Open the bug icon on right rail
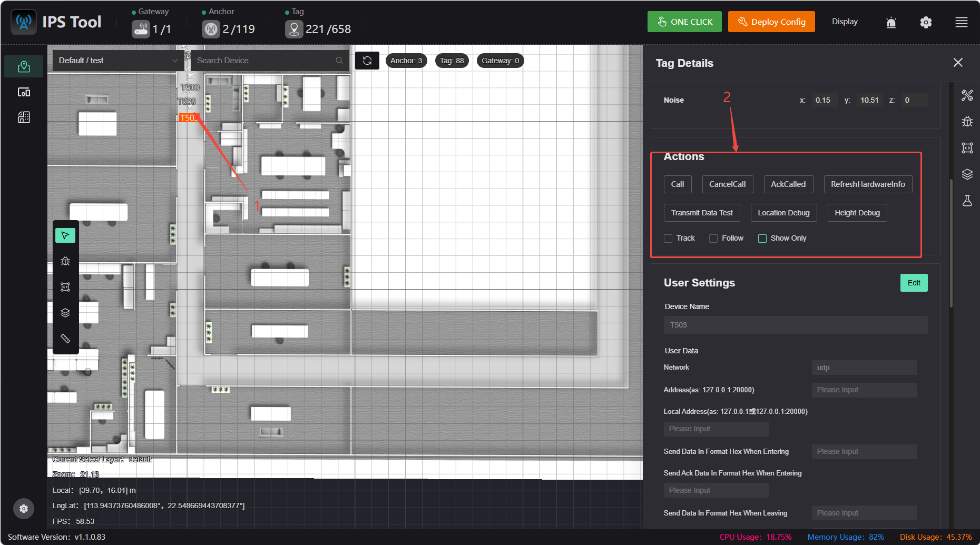Image resolution: width=980 pixels, height=545 pixels. pyautogui.click(x=967, y=122)
